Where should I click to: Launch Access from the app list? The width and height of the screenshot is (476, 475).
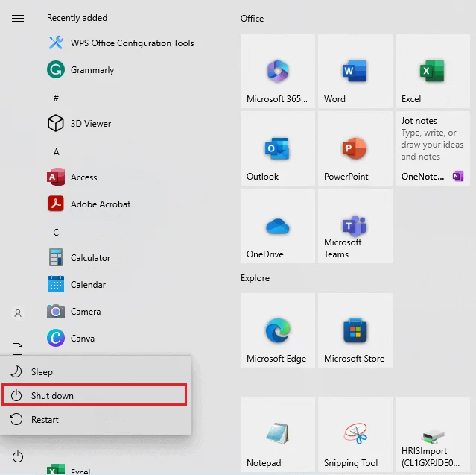point(72,177)
